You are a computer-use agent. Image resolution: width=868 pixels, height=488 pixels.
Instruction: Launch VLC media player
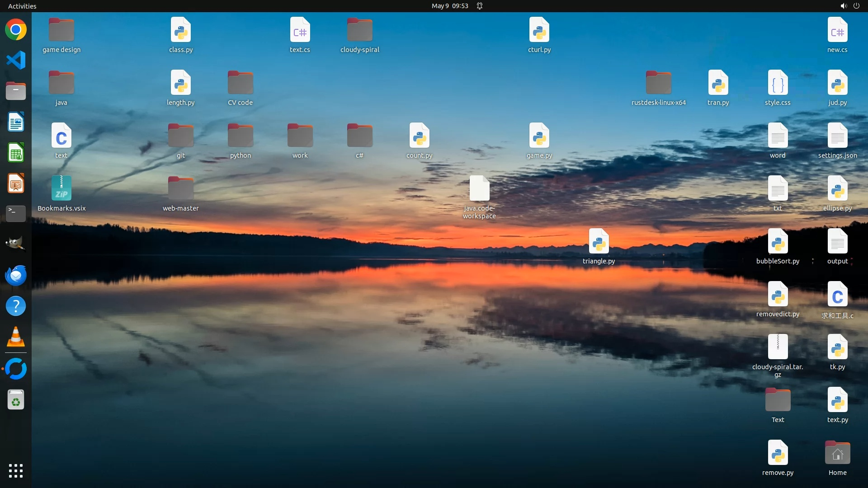16,337
